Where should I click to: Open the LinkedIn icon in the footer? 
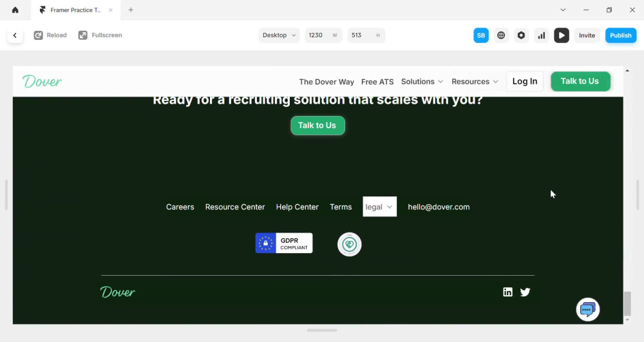pyautogui.click(x=507, y=292)
